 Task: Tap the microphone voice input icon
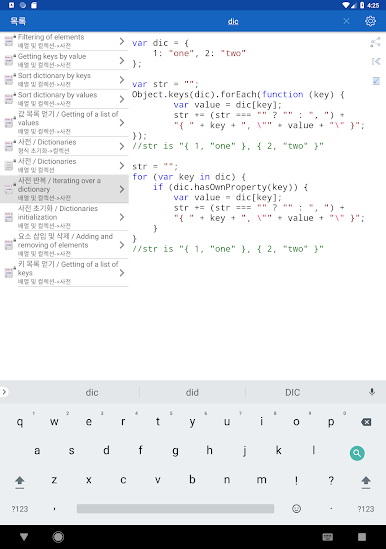[x=372, y=392]
